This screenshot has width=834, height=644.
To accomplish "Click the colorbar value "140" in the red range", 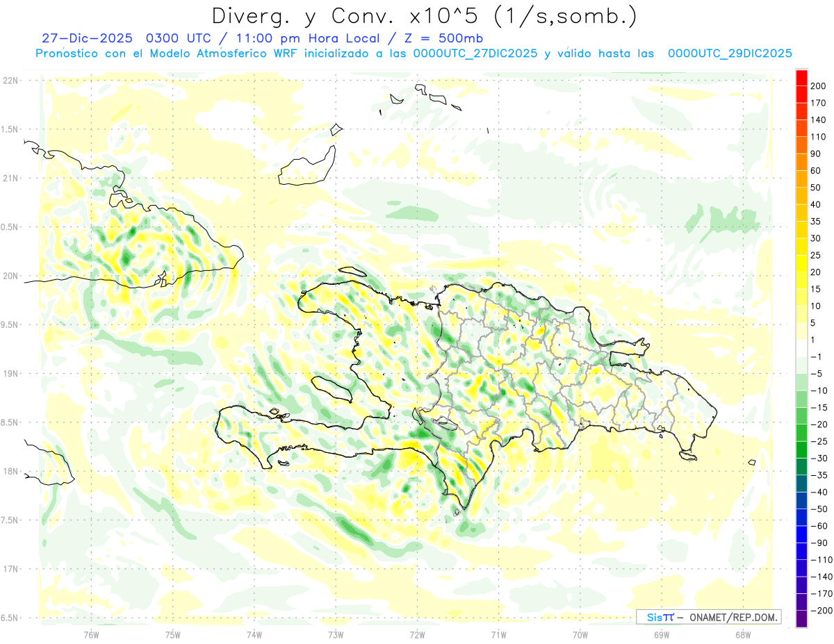I will [x=819, y=119].
